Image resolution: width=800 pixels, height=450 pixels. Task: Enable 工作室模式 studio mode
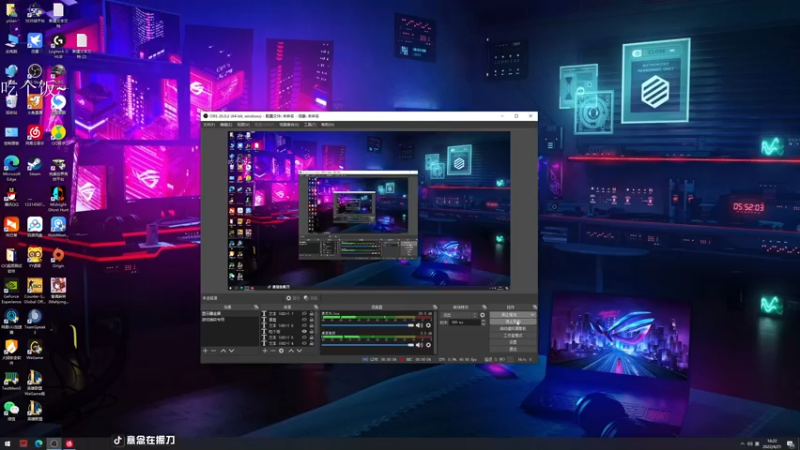pyautogui.click(x=513, y=336)
